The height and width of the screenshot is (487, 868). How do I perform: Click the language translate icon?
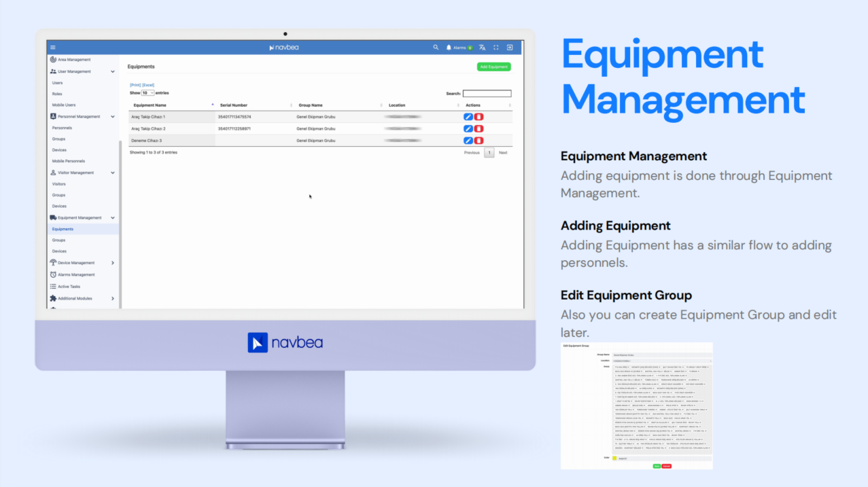(x=482, y=48)
